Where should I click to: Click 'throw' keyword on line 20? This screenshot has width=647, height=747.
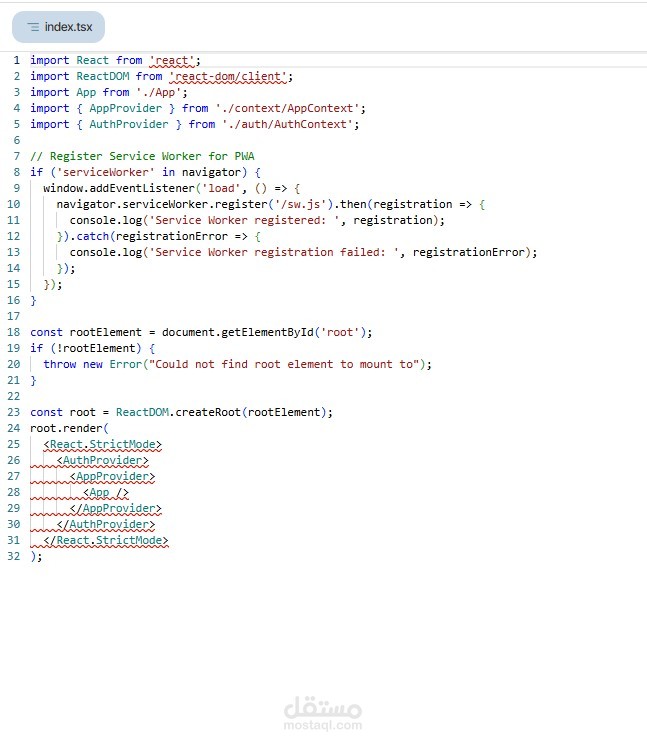[x=60, y=364]
